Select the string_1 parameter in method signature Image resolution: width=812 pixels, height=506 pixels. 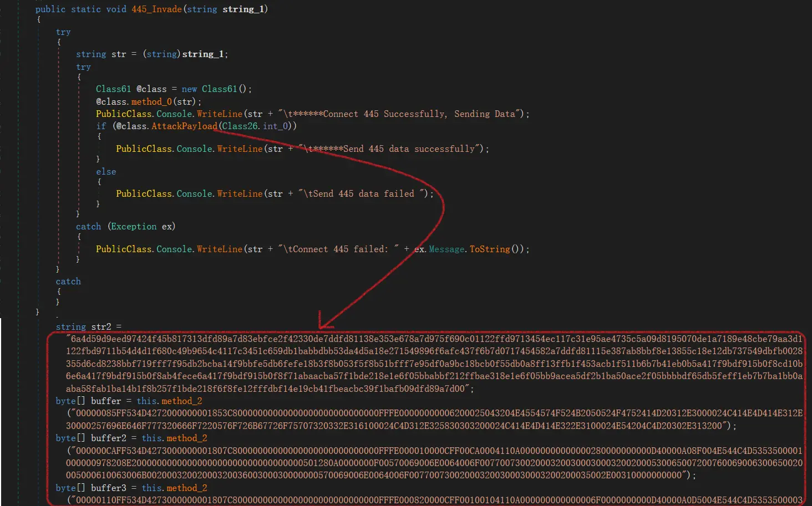[243, 9]
